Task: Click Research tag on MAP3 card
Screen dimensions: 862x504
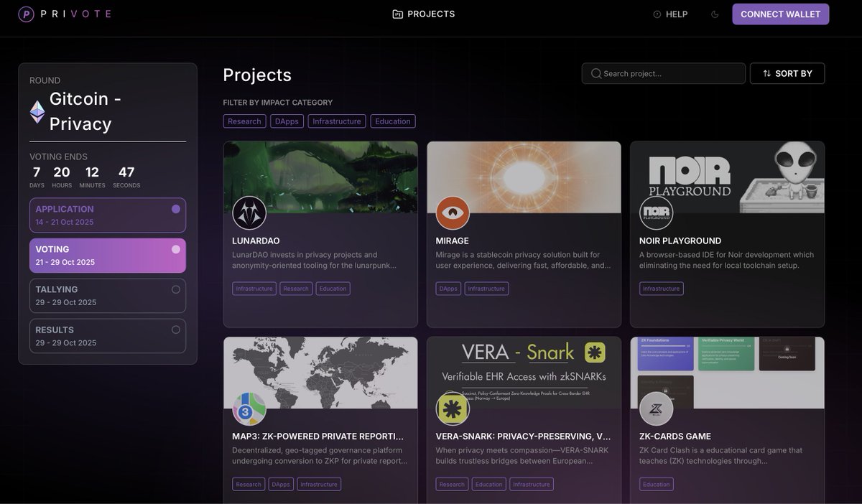Action: pyautogui.click(x=249, y=485)
